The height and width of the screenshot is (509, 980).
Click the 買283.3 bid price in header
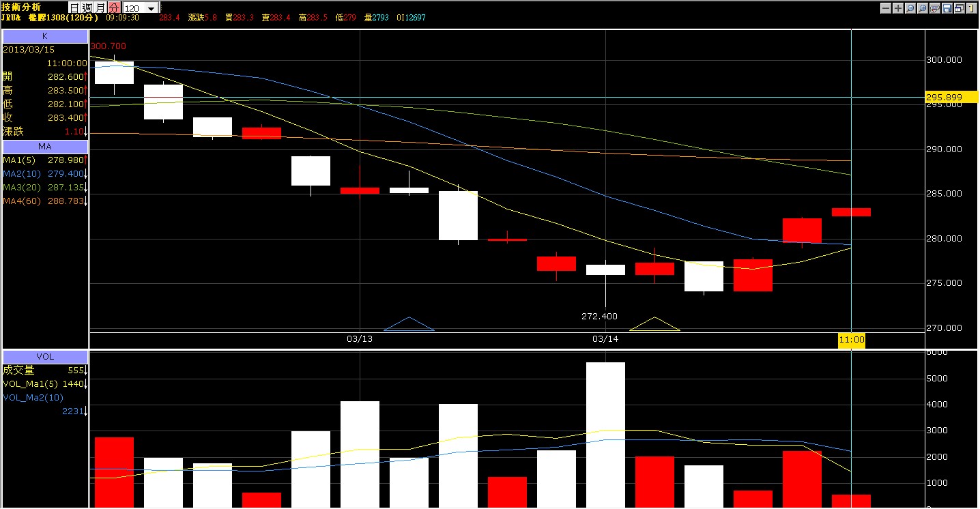click(239, 17)
